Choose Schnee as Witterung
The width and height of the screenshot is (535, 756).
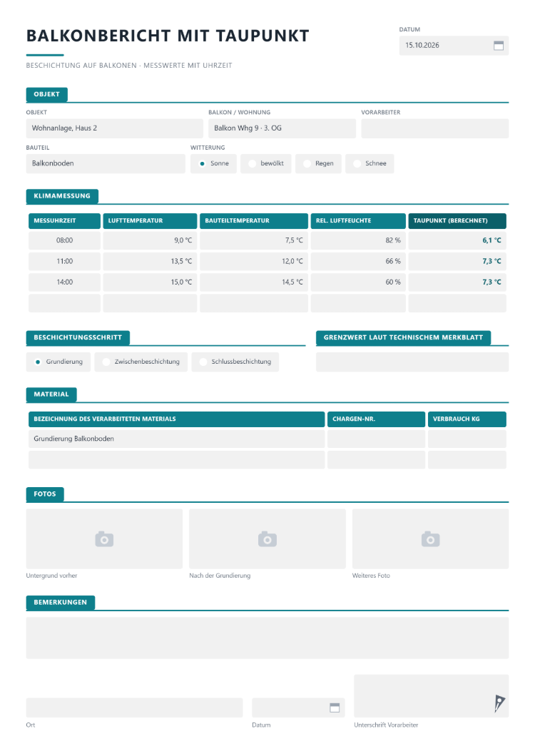(370, 163)
